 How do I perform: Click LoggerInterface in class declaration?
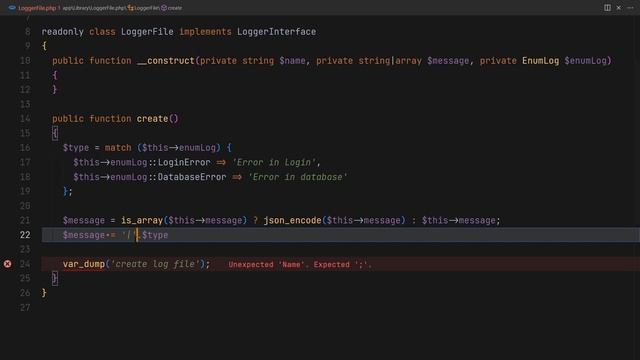[276, 32]
